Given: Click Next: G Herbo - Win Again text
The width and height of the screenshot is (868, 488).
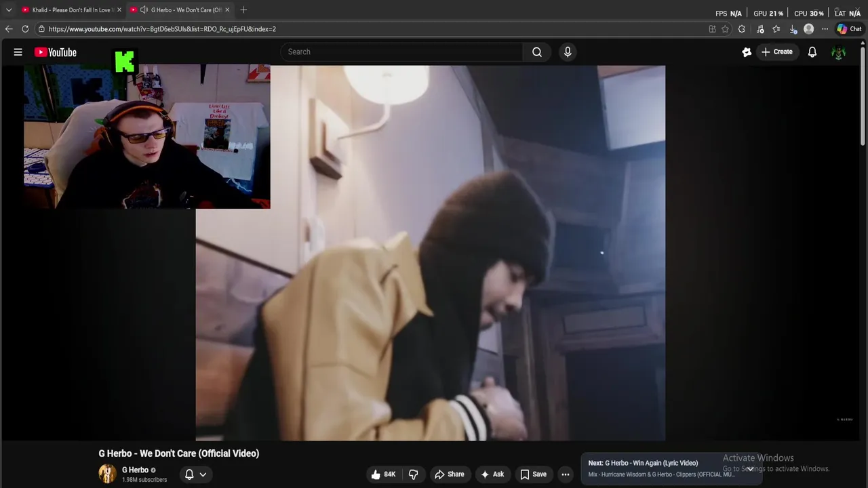Looking at the screenshot, I should [643, 463].
